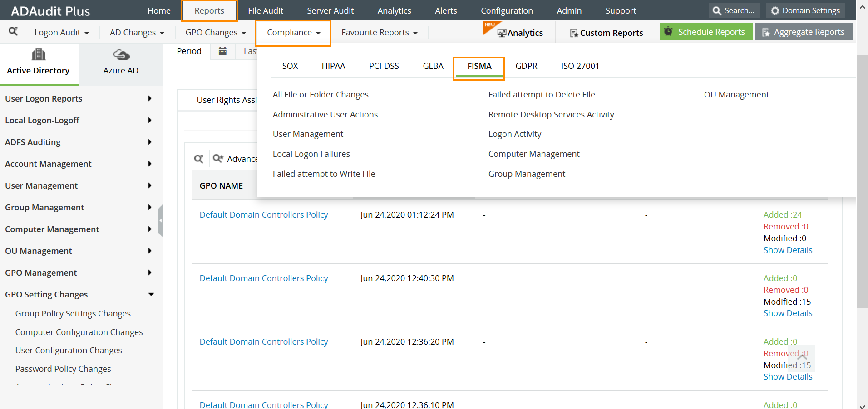This screenshot has height=409, width=868.
Task: Open the GDPR compliance tab
Action: point(526,66)
